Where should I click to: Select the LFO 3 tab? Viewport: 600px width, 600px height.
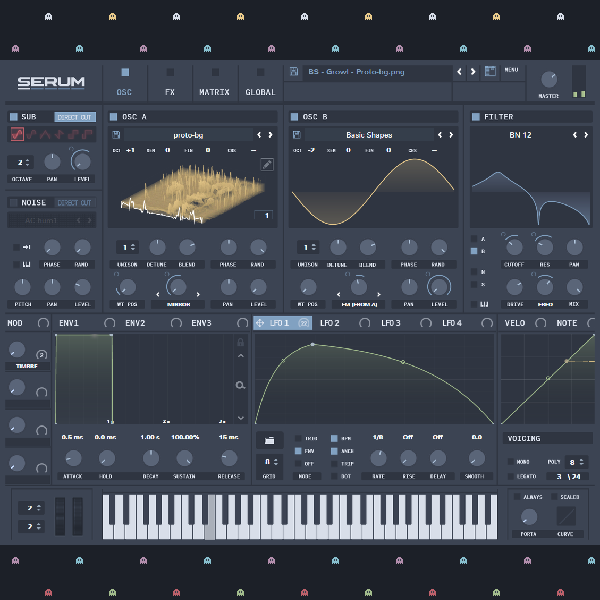[391, 323]
